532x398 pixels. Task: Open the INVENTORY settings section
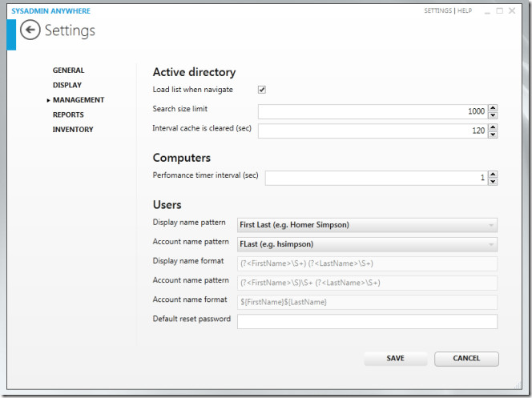[73, 130]
